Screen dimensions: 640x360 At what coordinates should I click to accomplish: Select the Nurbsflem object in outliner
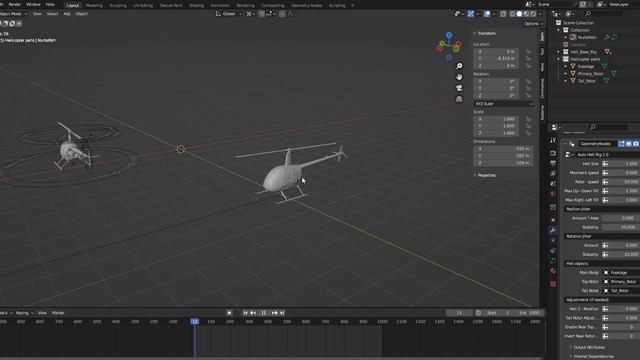587,37
